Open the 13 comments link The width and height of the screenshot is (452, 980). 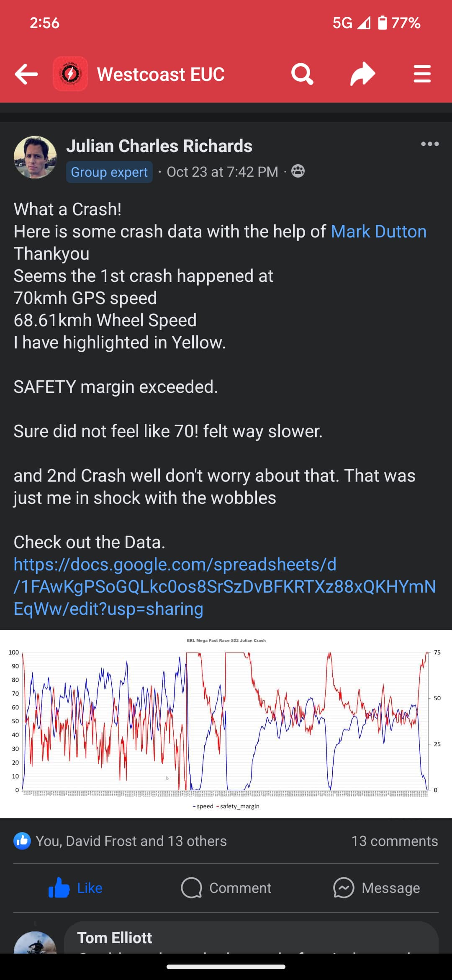[394, 841]
